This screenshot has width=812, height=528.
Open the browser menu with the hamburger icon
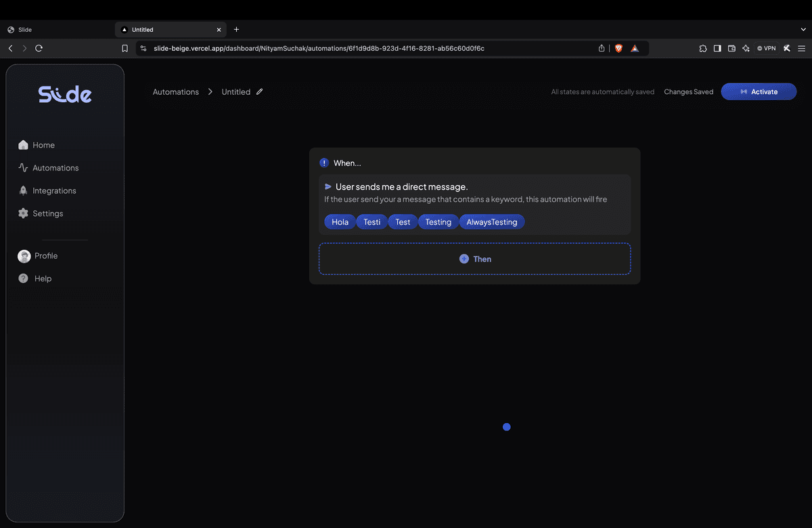801,48
